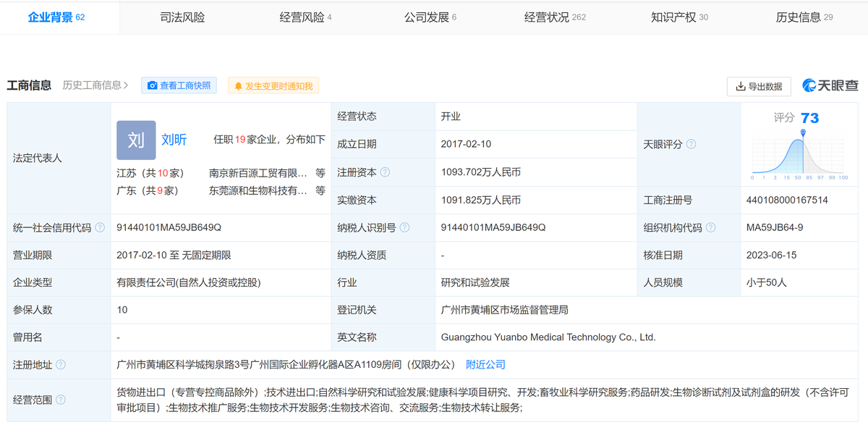Open the 附近公司 link
Screen dimensions: 868x425
click(x=485, y=365)
